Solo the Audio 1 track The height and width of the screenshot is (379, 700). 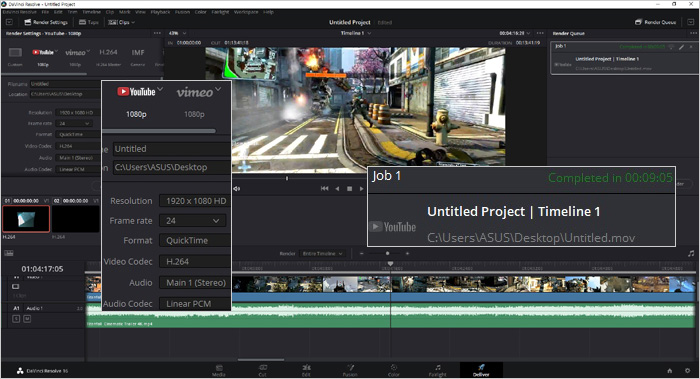16,319
